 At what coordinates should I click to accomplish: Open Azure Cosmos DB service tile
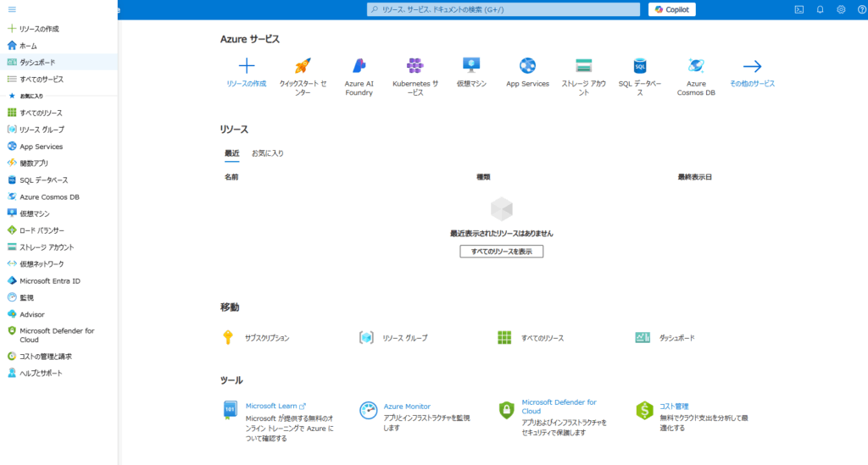click(696, 66)
